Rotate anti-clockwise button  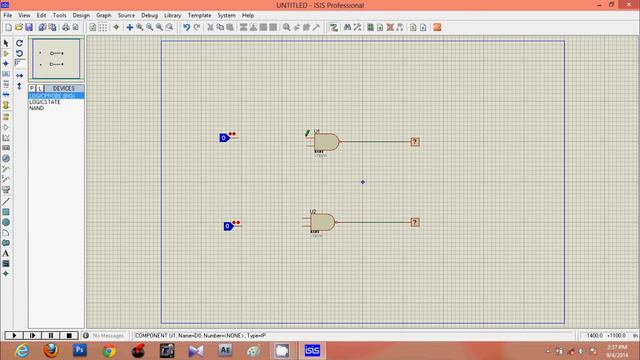[19, 53]
